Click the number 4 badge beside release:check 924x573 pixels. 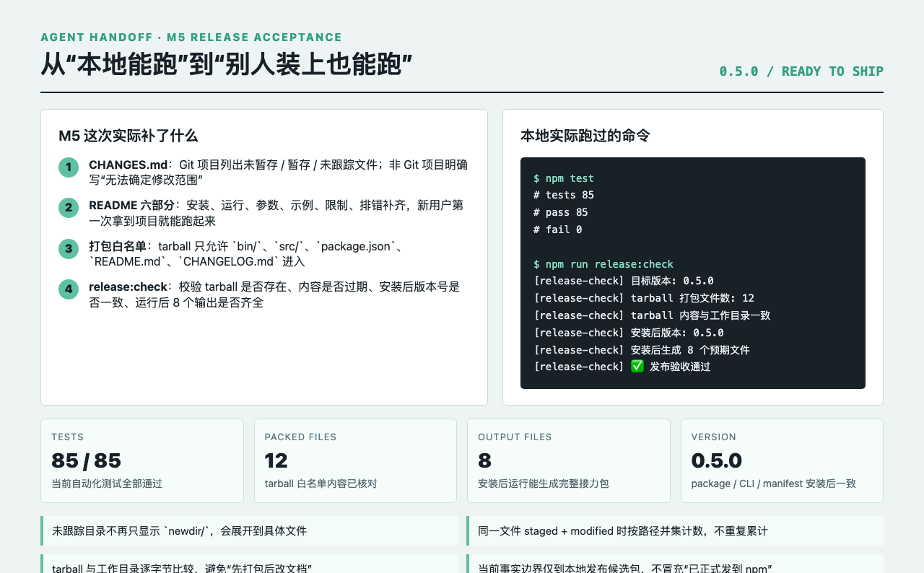pyautogui.click(x=69, y=289)
